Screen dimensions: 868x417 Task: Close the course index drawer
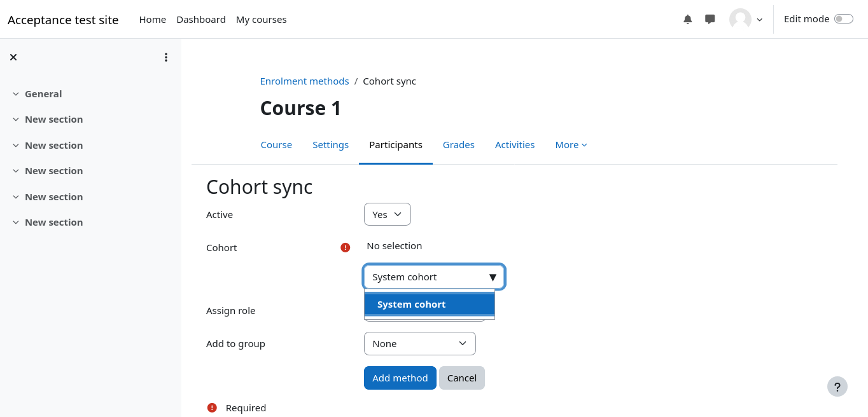click(13, 57)
